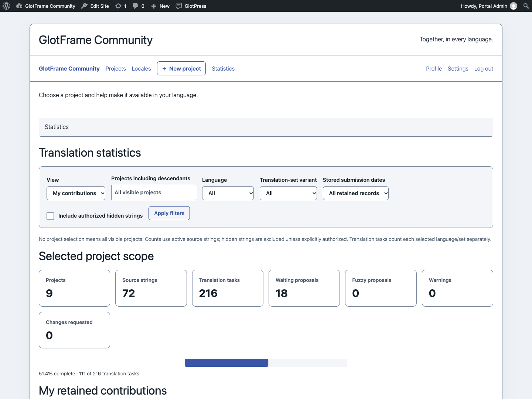This screenshot has width=532, height=399.
Task: Click the My retained contributions heading
Action: [103, 391]
